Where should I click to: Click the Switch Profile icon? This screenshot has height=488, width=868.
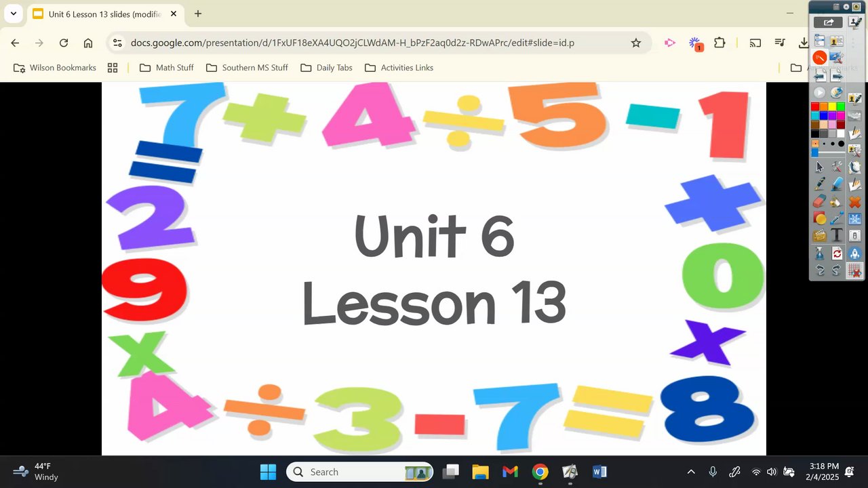tap(837, 41)
